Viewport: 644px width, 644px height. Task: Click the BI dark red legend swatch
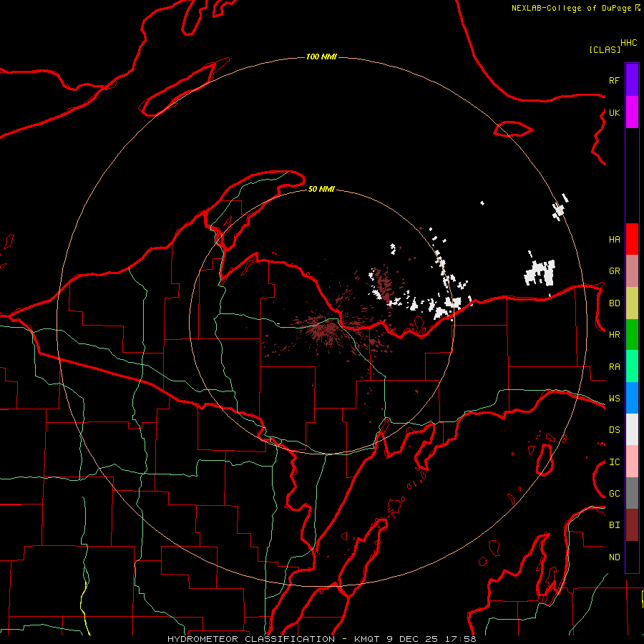[632, 525]
